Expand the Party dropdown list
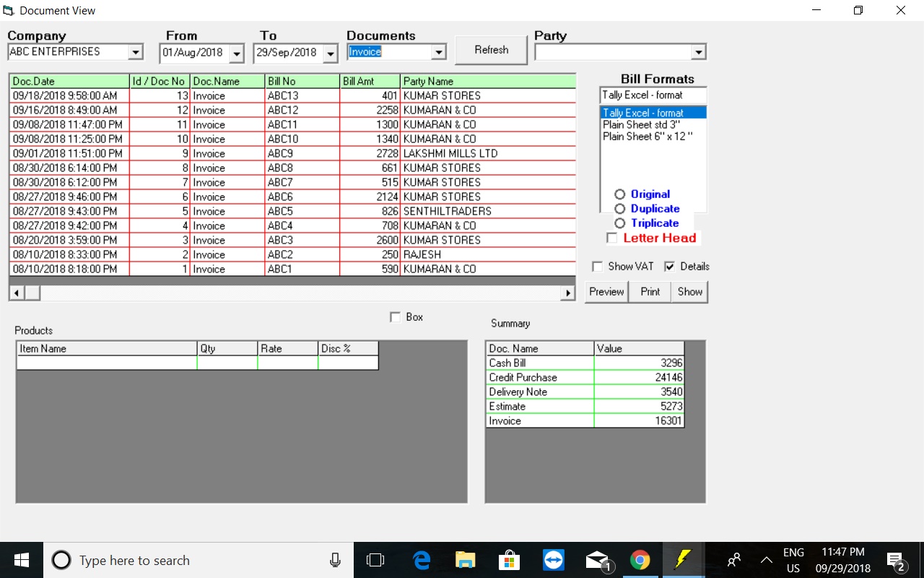 [x=697, y=53]
